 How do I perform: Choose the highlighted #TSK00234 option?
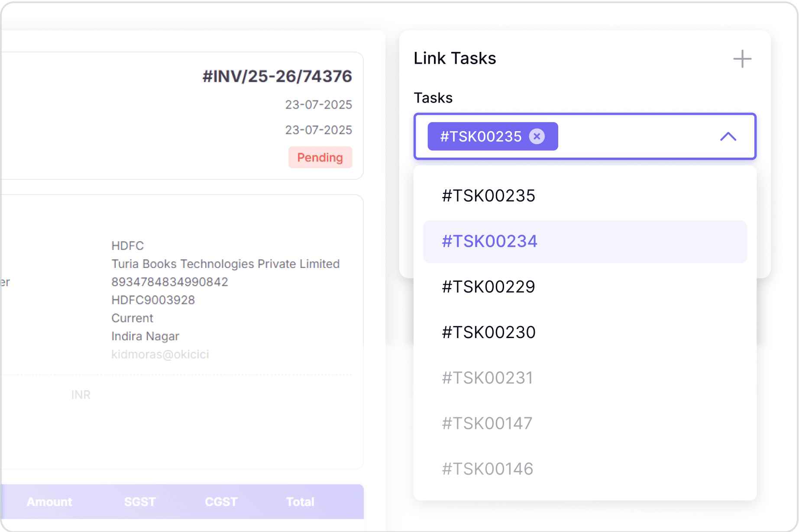[x=489, y=241]
